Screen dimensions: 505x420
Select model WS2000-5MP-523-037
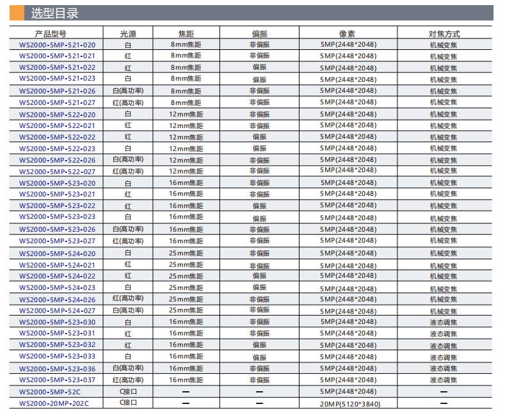tap(57, 380)
